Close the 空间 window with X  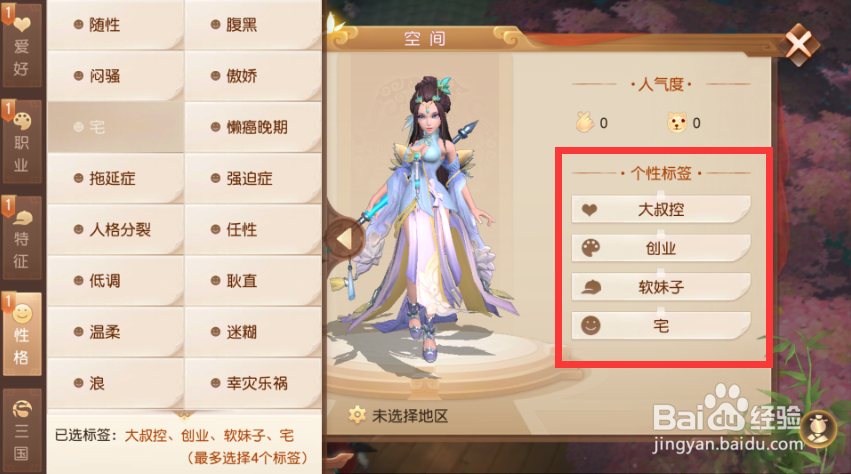799,45
